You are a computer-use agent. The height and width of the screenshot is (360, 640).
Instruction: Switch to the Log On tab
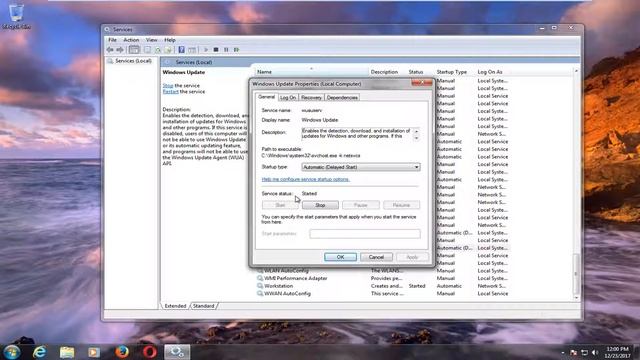pos(288,98)
